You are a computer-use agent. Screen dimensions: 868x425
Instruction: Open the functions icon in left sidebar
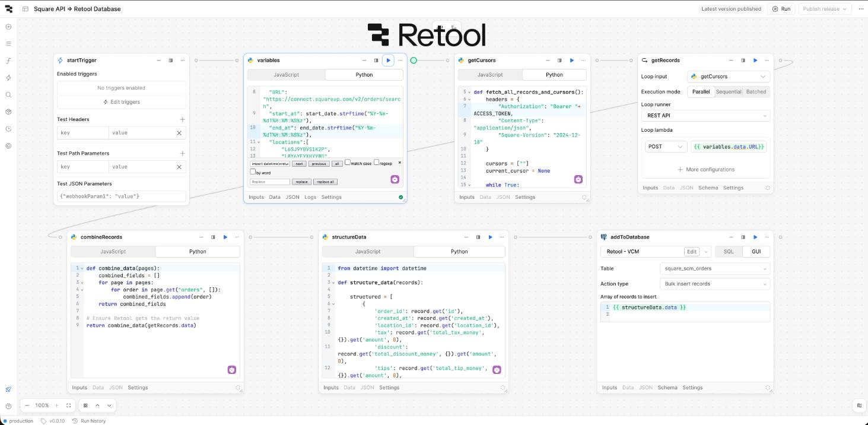[8, 61]
